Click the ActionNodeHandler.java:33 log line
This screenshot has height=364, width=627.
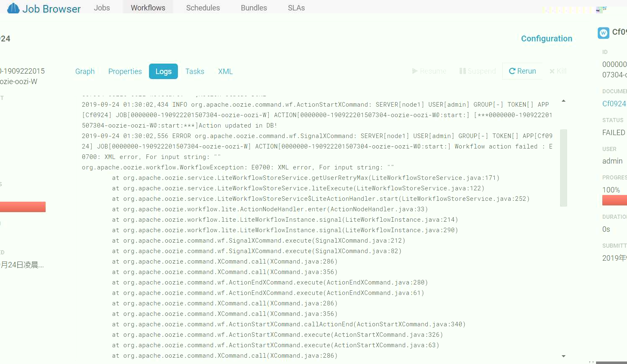pyautogui.click(x=270, y=209)
